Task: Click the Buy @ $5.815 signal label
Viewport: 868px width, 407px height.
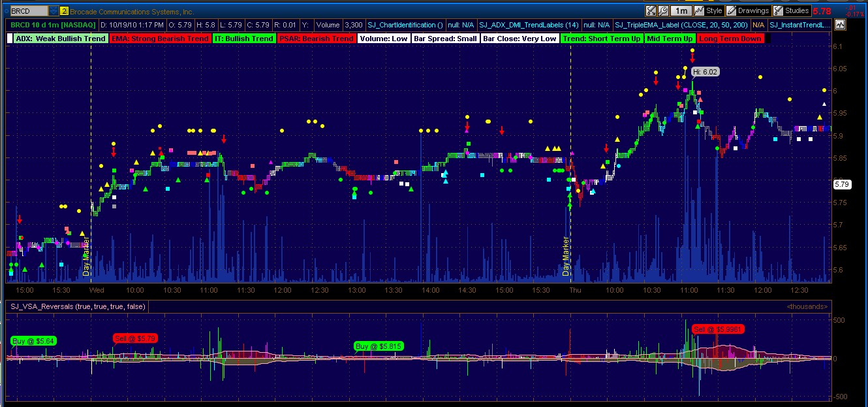Action: [379, 346]
